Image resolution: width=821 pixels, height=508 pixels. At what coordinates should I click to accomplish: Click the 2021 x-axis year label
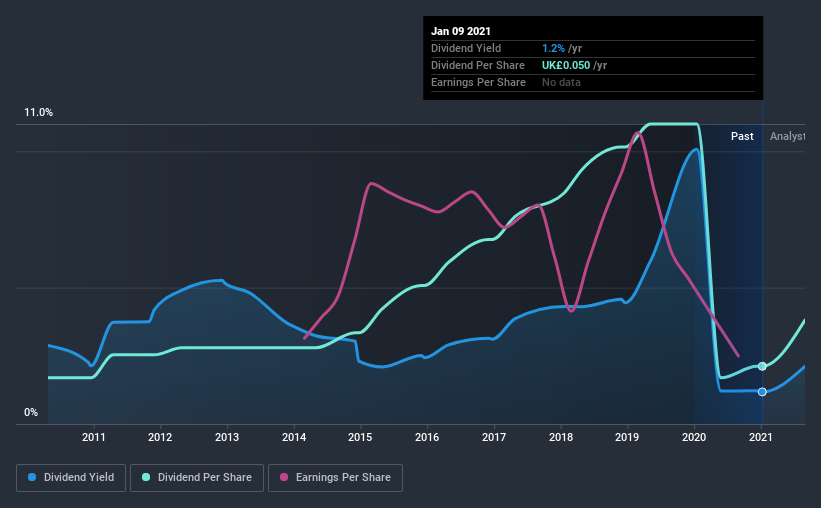point(761,437)
